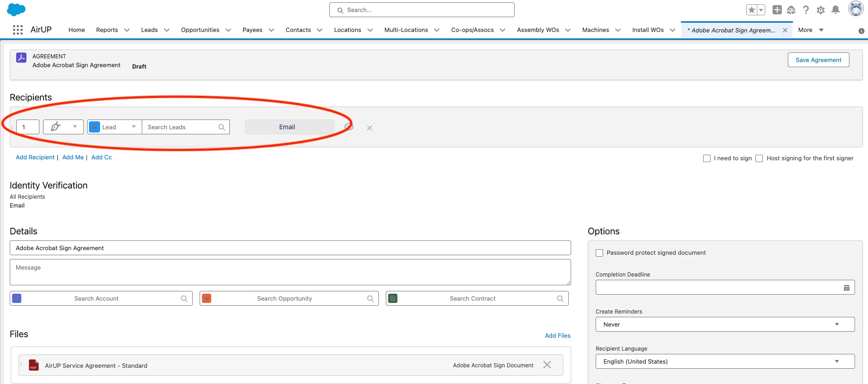The width and height of the screenshot is (868, 384).
Task: Open the favorites star icon
Action: [751, 10]
